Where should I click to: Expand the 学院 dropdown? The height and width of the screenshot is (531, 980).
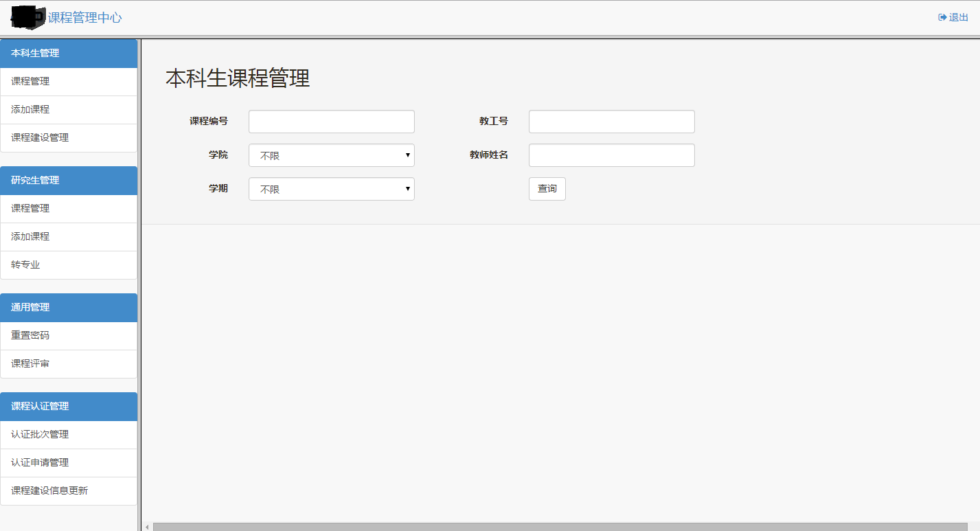(332, 155)
